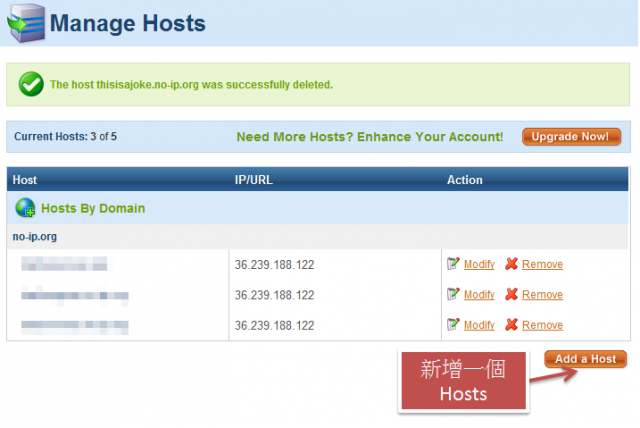
Task: Click the IP/URL column header
Action: coord(253,180)
